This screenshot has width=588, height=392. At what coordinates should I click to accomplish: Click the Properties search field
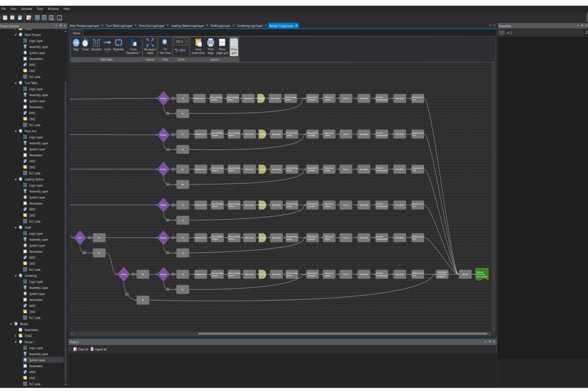(x=548, y=33)
